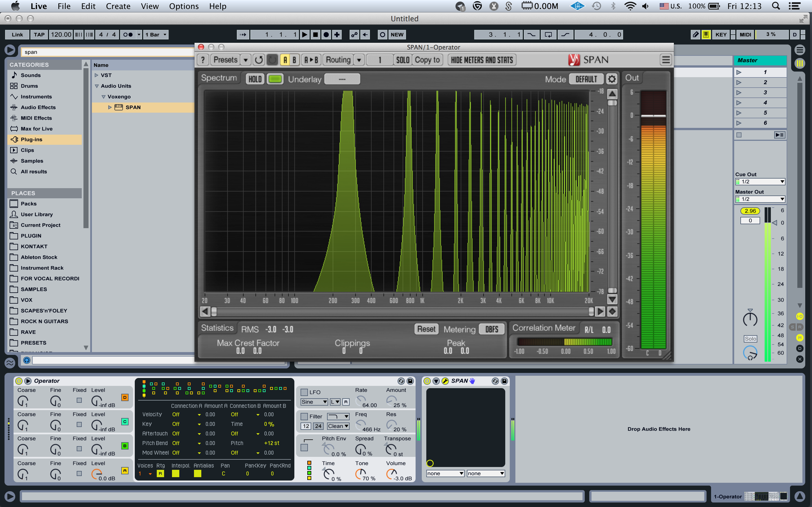This screenshot has height=507, width=812.
Task: Select Audio Effects browser category
Action: (x=38, y=107)
